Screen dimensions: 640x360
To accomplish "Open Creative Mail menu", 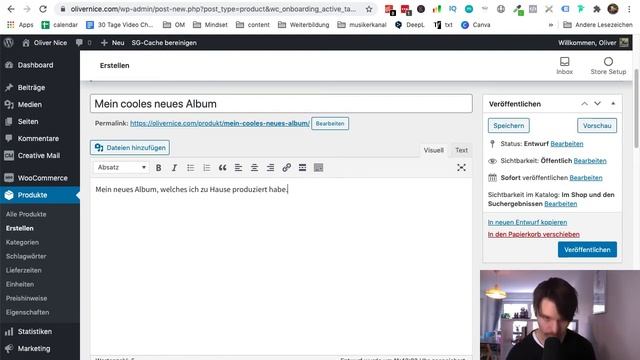I will coord(40,156).
